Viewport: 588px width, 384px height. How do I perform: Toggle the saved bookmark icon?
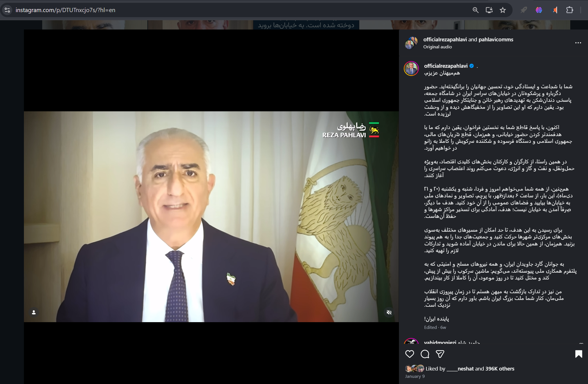tap(578, 354)
